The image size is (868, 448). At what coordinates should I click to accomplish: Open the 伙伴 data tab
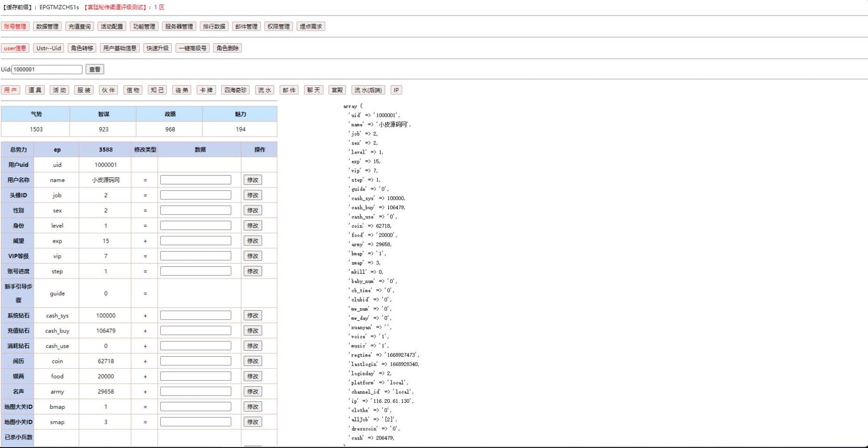pos(108,90)
